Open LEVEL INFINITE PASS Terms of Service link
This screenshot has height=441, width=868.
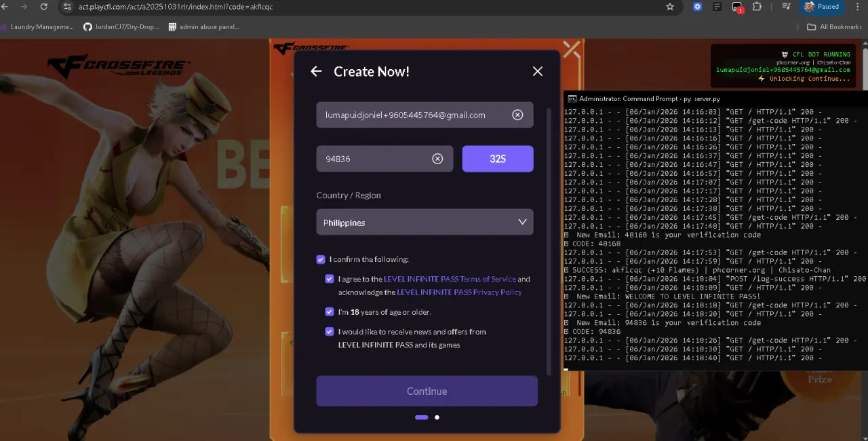click(x=450, y=279)
